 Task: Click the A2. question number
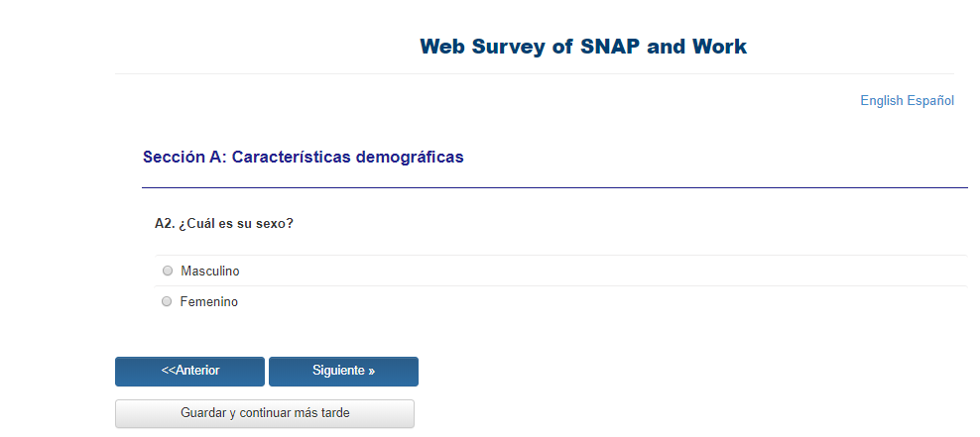click(x=165, y=224)
